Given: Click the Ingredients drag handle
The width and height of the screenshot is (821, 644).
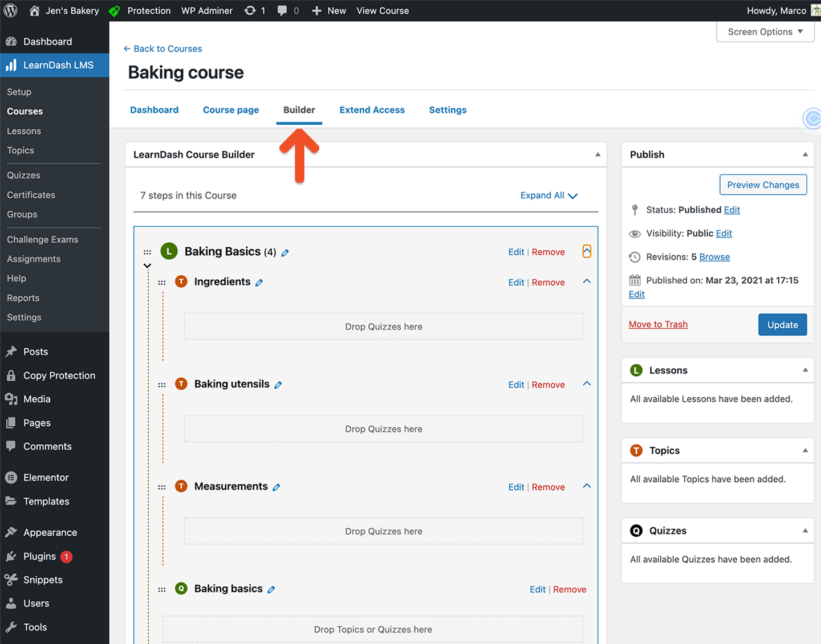Looking at the screenshot, I should pyautogui.click(x=162, y=282).
